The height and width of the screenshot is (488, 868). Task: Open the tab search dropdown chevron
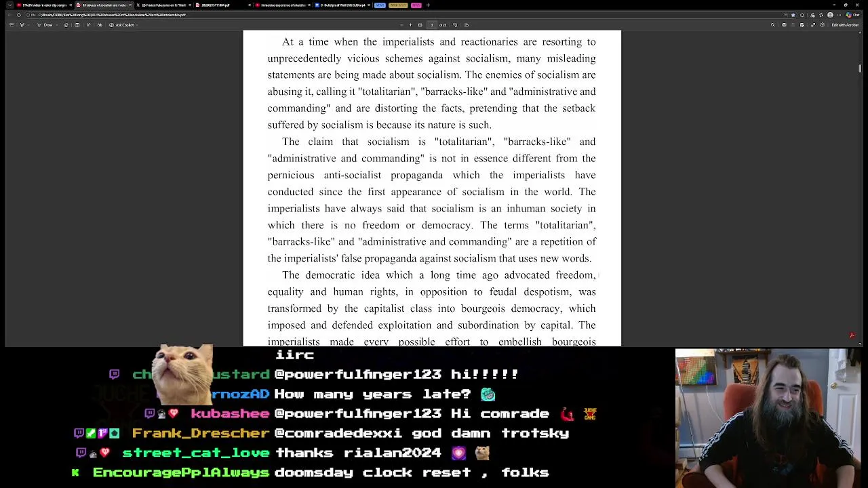click(x=10, y=5)
